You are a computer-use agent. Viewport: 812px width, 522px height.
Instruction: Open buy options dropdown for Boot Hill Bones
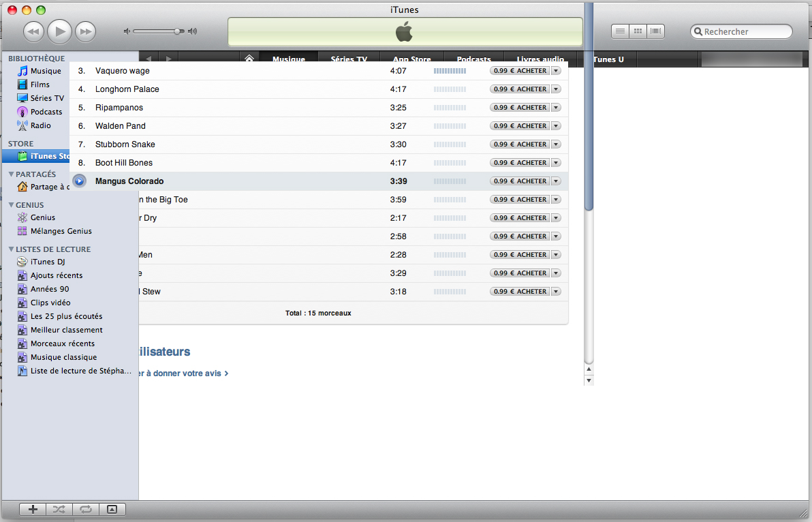click(x=556, y=163)
